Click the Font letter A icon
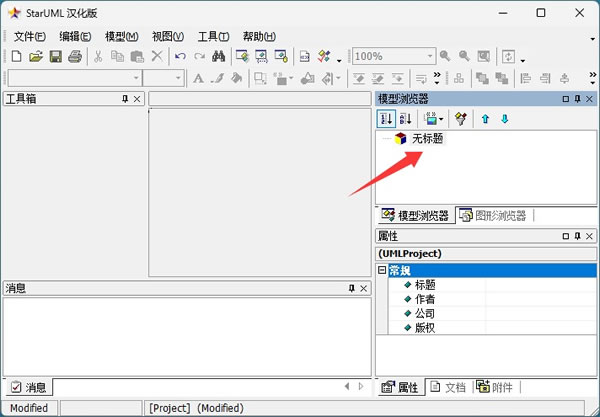 click(198, 79)
